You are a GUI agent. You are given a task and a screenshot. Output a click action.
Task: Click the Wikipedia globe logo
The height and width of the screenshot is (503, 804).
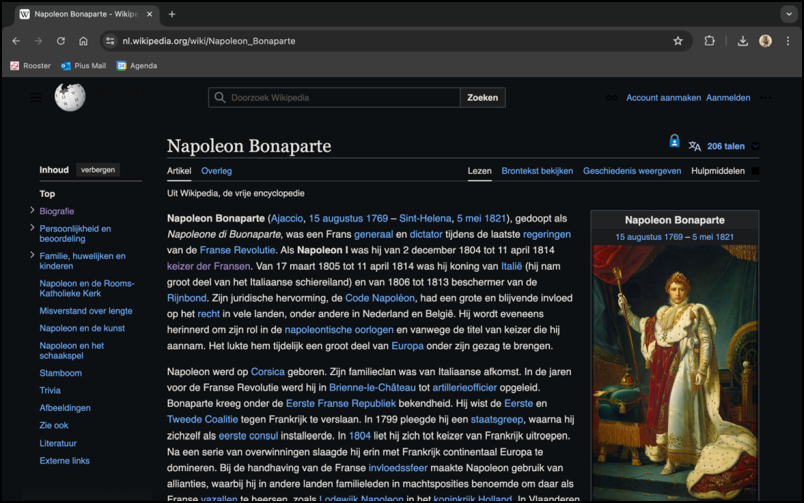(x=70, y=97)
